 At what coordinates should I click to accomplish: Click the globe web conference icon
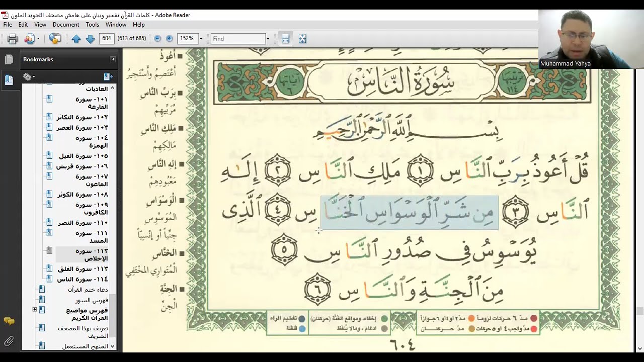55,39
